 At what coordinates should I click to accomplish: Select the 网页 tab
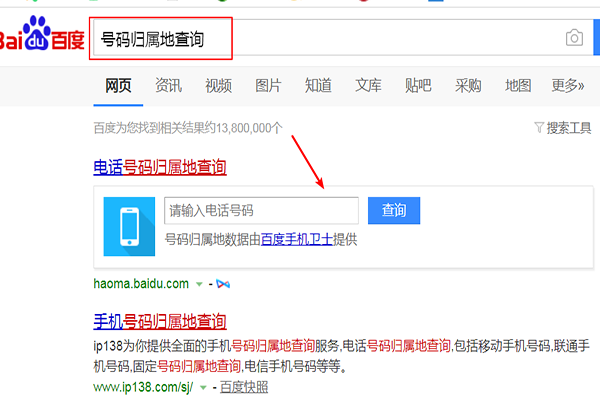pyautogui.click(x=118, y=85)
